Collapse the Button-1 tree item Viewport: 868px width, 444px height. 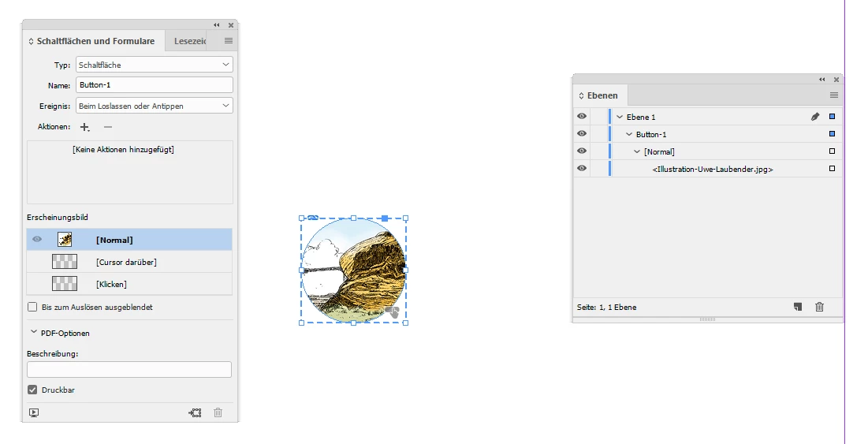[629, 134]
